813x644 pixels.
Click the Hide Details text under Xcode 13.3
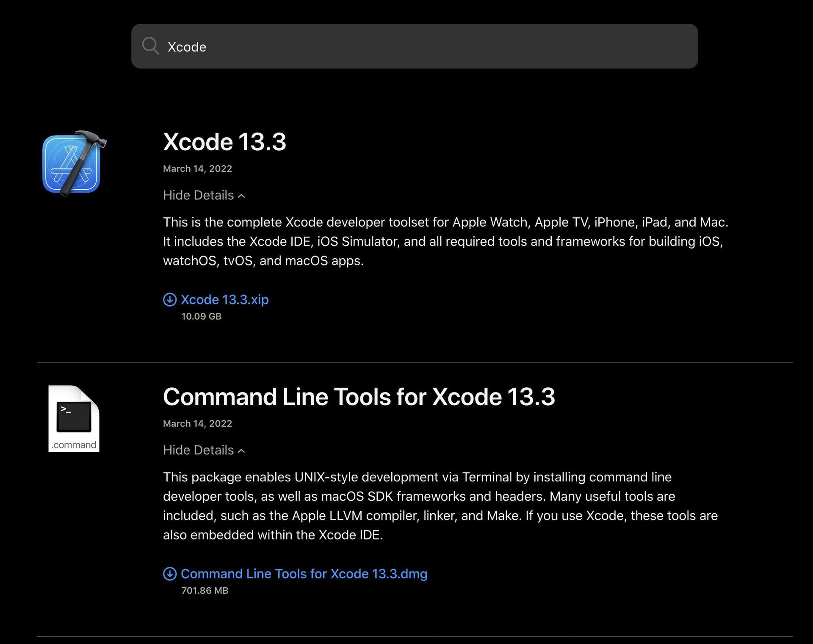click(197, 195)
